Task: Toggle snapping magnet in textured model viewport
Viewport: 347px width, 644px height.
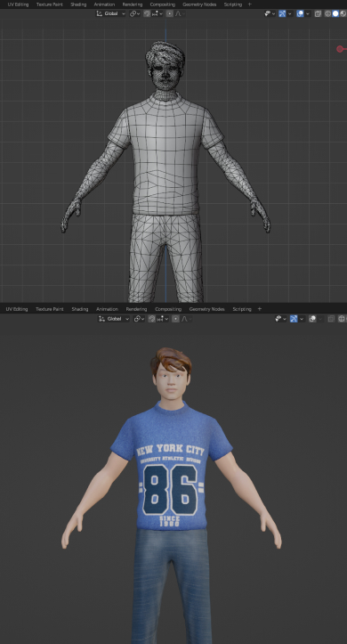Action: [152, 319]
